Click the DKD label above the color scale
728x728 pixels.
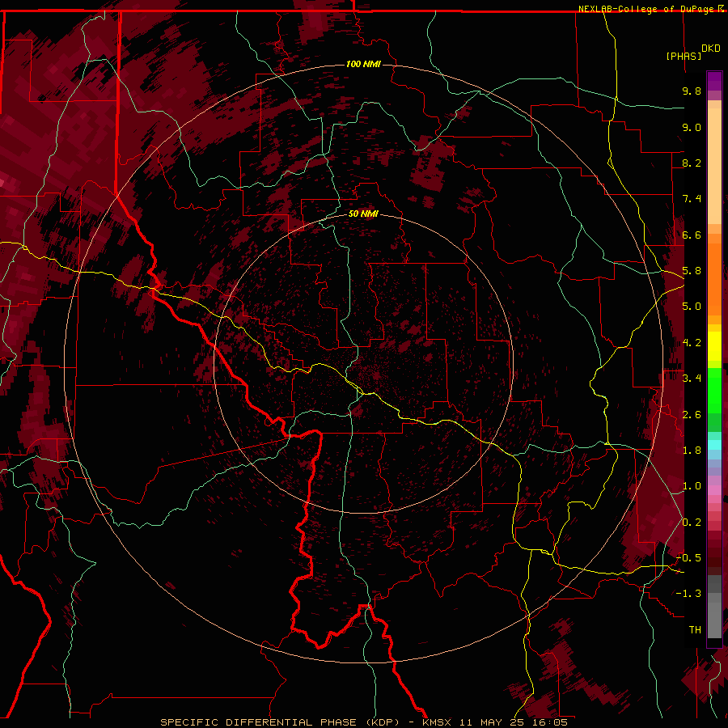click(x=711, y=49)
